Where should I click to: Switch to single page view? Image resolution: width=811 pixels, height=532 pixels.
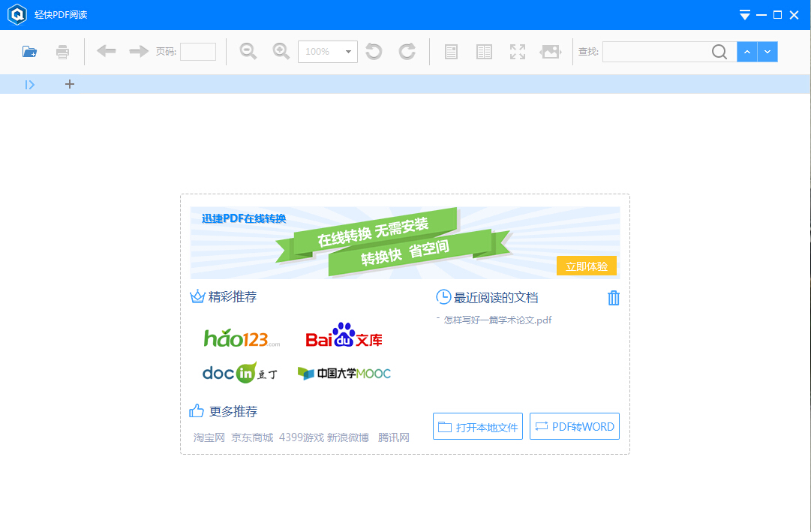450,51
